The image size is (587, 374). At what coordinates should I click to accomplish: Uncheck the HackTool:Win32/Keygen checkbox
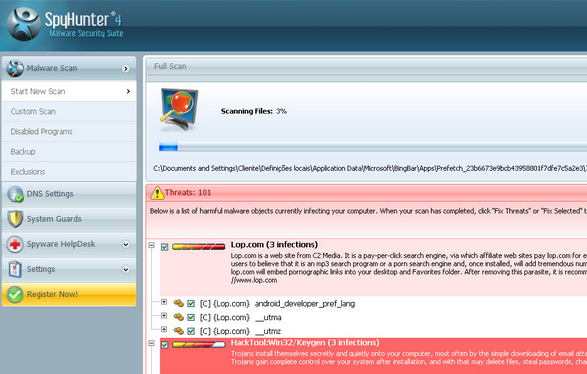click(165, 344)
